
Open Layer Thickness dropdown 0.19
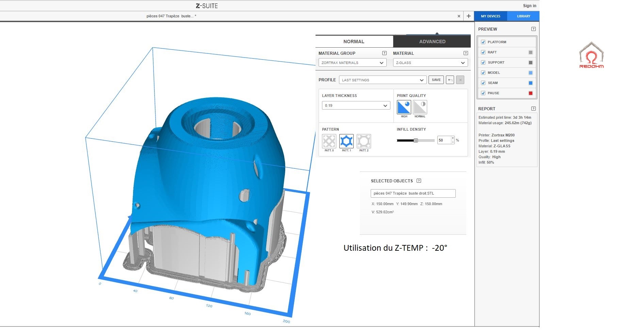[356, 105]
